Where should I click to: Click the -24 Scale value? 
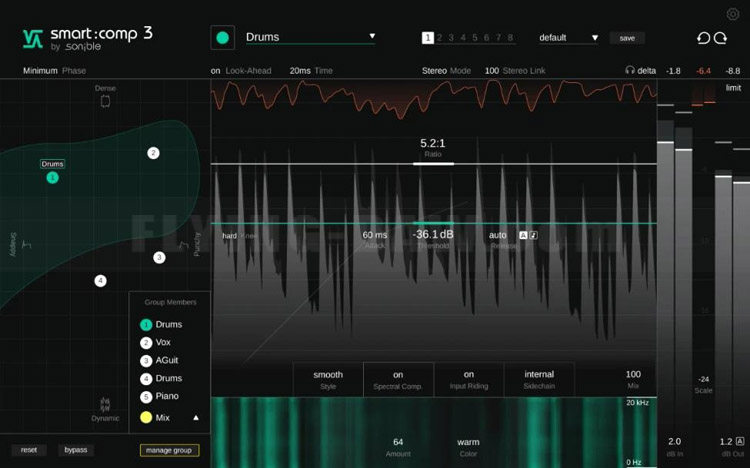pyautogui.click(x=704, y=379)
